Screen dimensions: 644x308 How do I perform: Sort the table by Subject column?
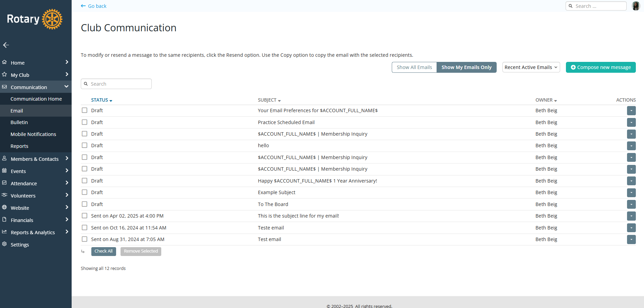click(x=269, y=100)
